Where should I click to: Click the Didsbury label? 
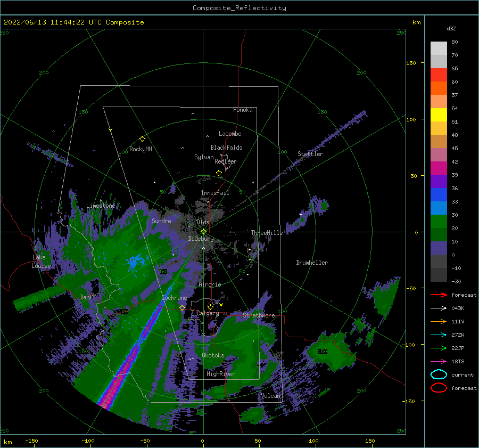coord(201,239)
